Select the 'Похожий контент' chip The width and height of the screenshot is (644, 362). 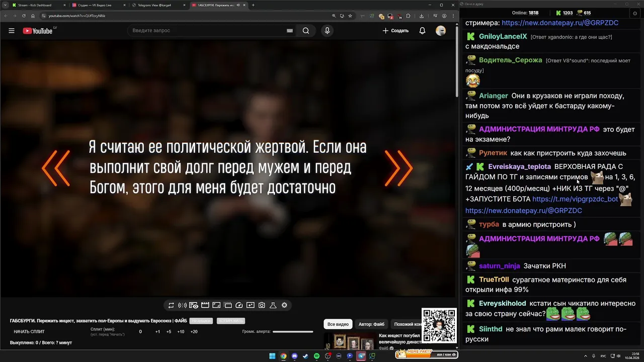[x=408, y=324]
